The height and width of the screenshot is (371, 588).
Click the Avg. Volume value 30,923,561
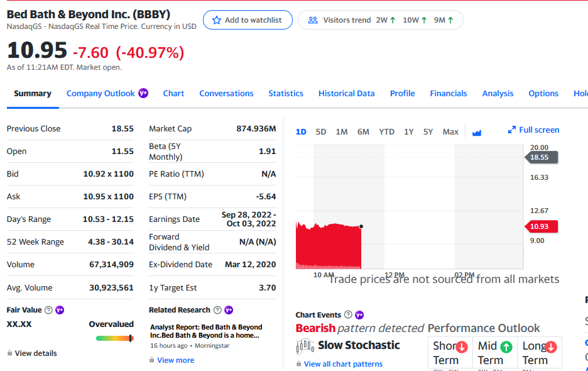(x=111, y=288)
